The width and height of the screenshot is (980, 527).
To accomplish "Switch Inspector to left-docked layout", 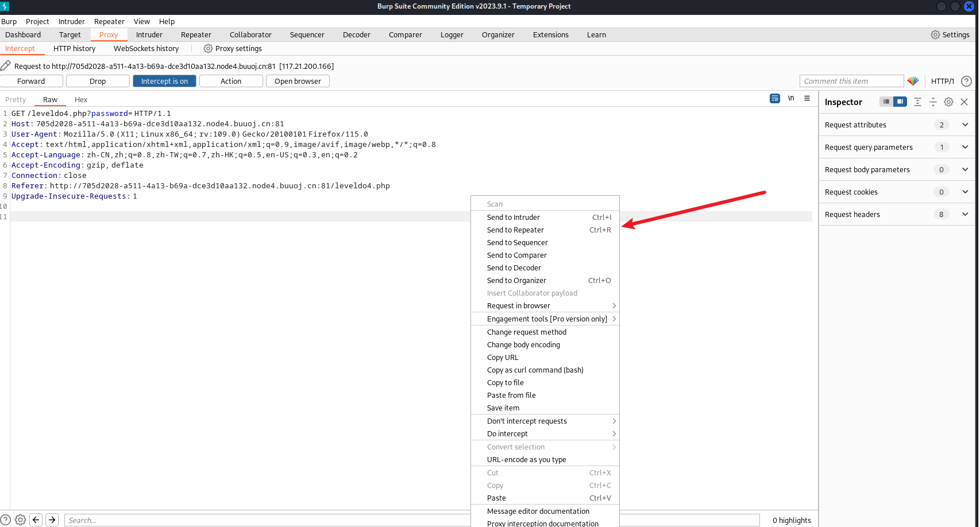I will [x=886, y=102].
